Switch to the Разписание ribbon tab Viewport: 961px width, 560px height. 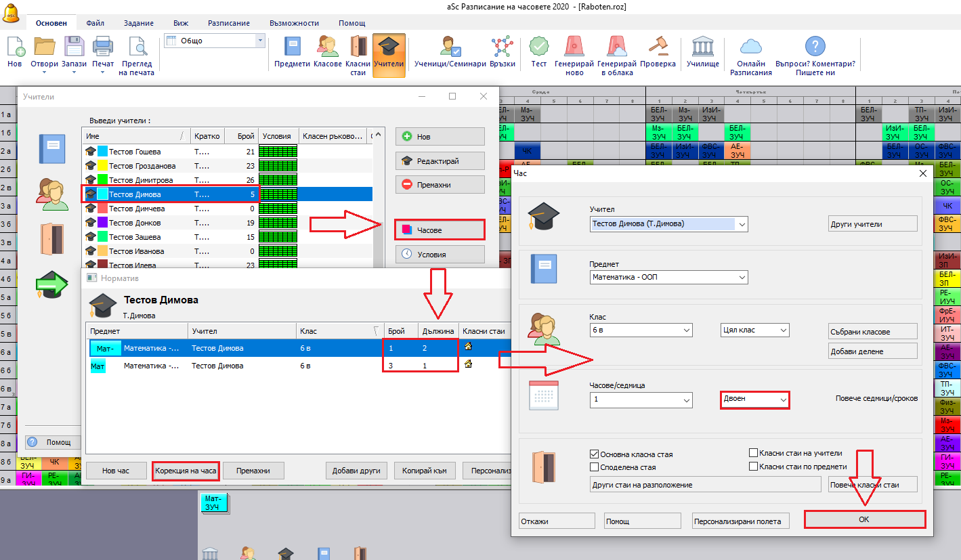pos(229,23)
